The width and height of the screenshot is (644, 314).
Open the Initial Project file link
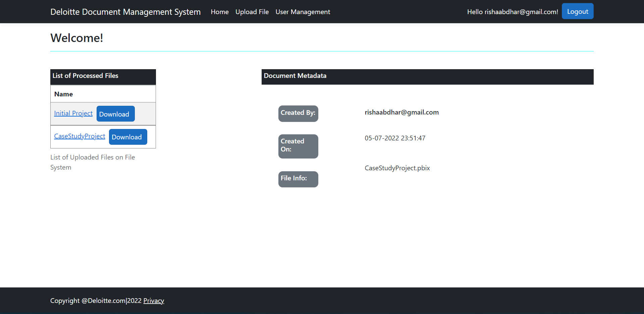(x=73, y=113)
